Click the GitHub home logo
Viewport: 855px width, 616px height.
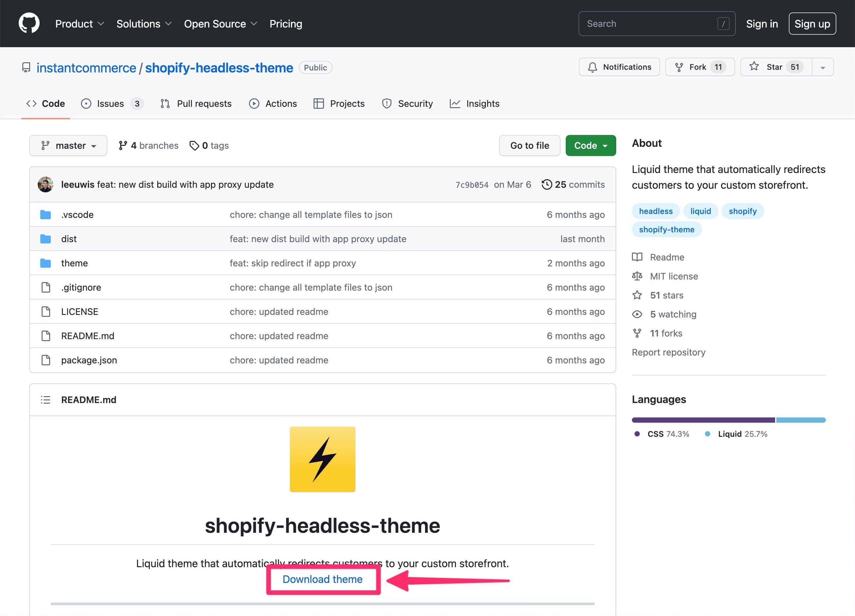click(x=29, y=23)
